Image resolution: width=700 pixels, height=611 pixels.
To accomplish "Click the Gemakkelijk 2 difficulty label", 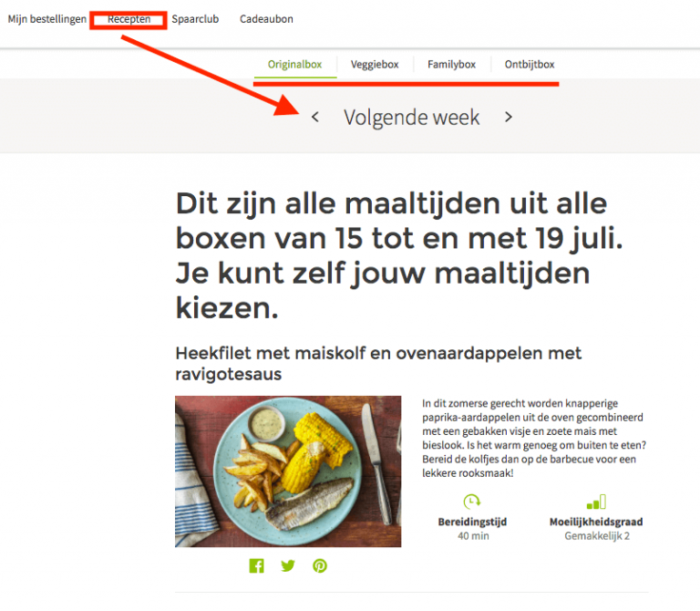I will [597, 536].
